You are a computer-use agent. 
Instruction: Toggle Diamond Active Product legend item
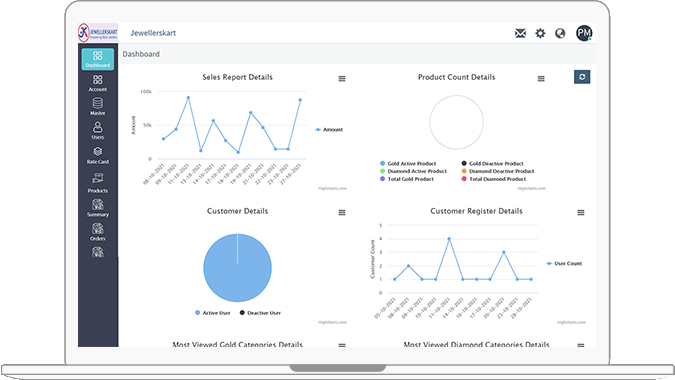click(413, 171)
